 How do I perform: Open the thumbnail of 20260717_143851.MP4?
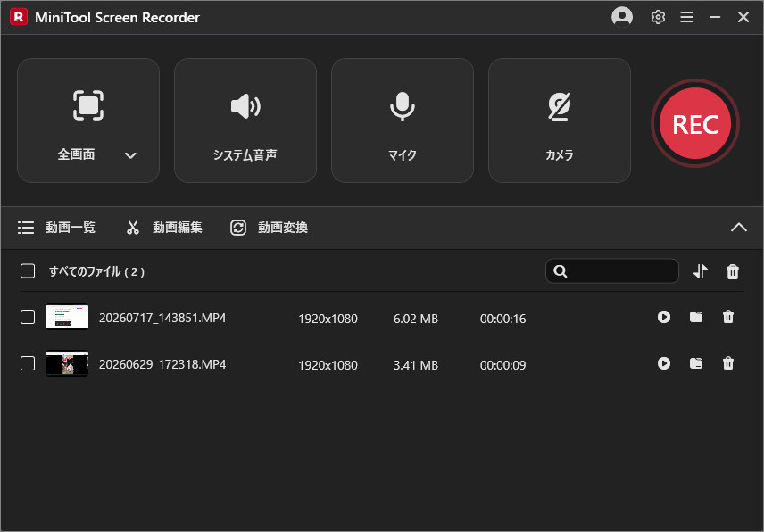67,317
